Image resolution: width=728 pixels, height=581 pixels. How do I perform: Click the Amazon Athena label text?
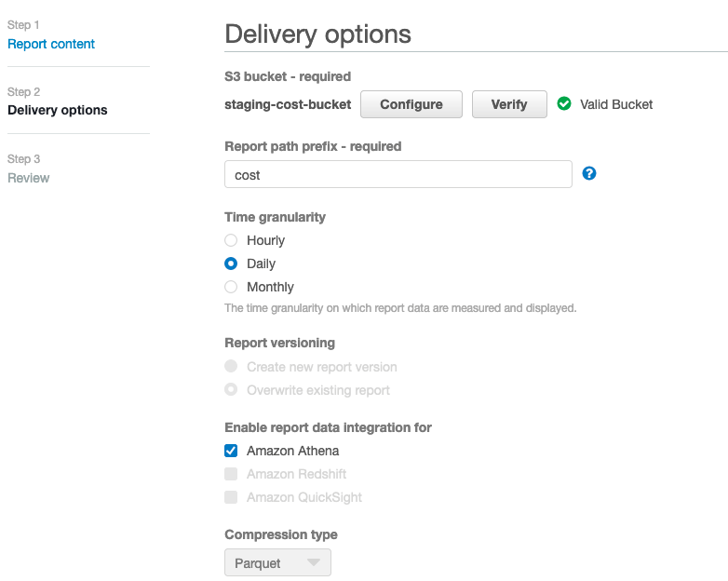click(x=292, y=451)
